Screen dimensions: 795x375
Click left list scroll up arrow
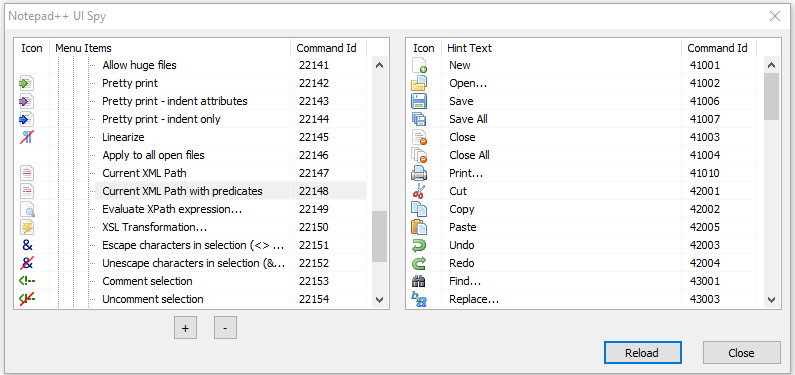click(380, 65)
